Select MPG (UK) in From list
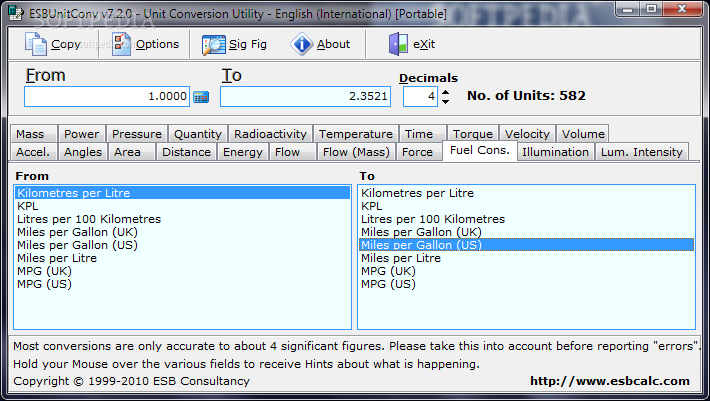 click(x=182, y=271)
